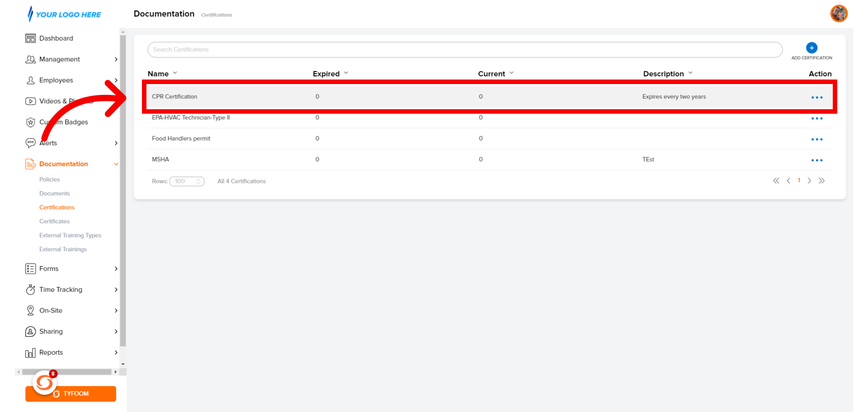Open On-Site using the location pin icon
Image resolution: width=868 pixels, height=412 pixels.
click(x=30, y=310)
